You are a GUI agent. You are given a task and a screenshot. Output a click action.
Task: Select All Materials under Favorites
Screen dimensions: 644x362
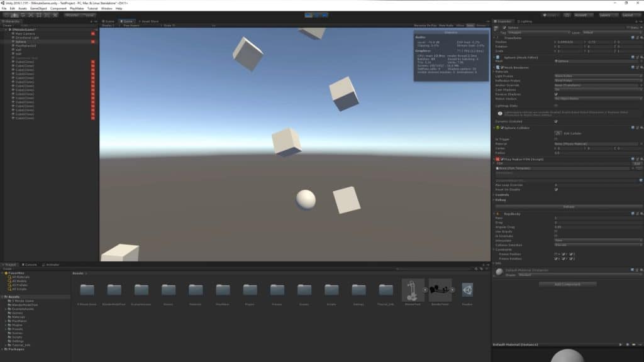[x=21, y=277]
